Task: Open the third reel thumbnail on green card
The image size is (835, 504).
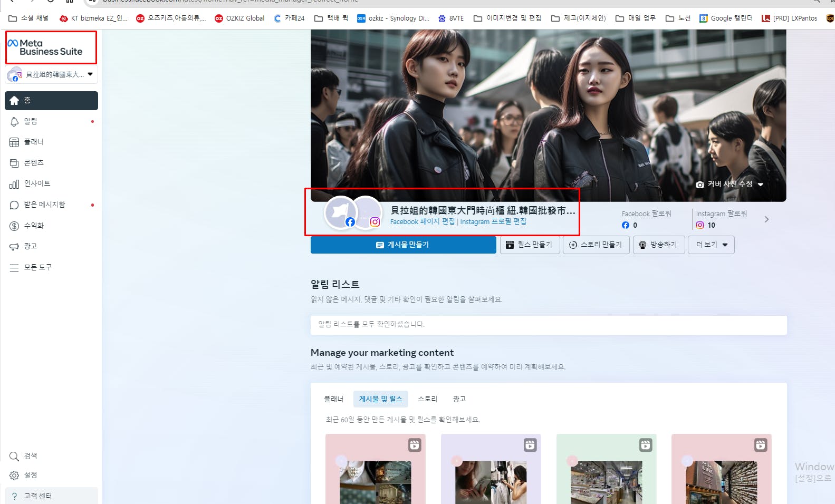Action: [606, 469]
